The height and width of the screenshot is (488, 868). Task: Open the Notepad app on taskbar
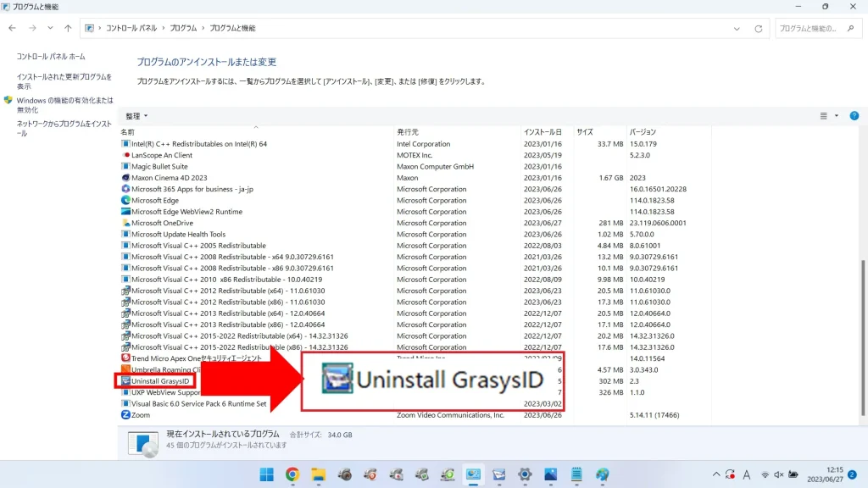click(x=576, y=474)
